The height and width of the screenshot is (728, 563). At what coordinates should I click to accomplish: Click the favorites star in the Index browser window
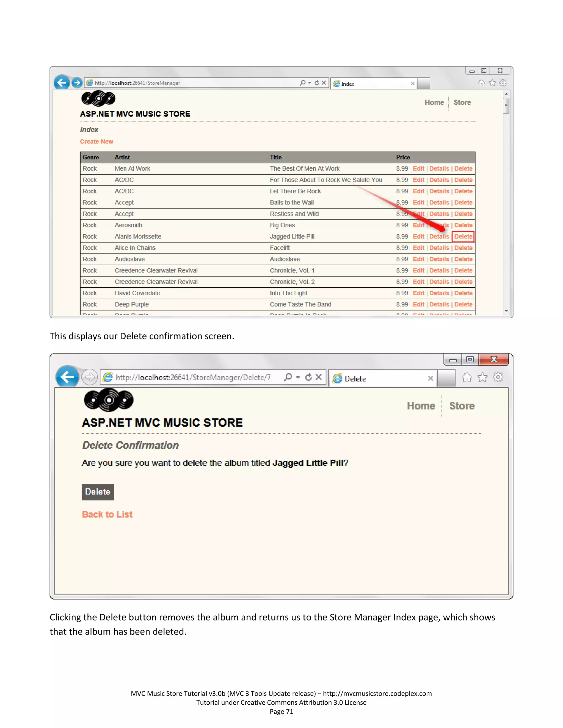(x=492, y=83)
